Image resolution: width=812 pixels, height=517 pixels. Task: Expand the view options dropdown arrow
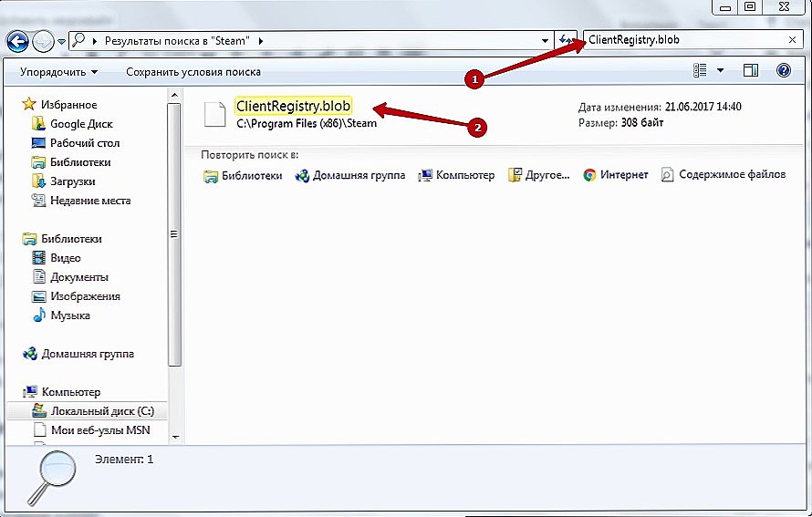[720, 70]
